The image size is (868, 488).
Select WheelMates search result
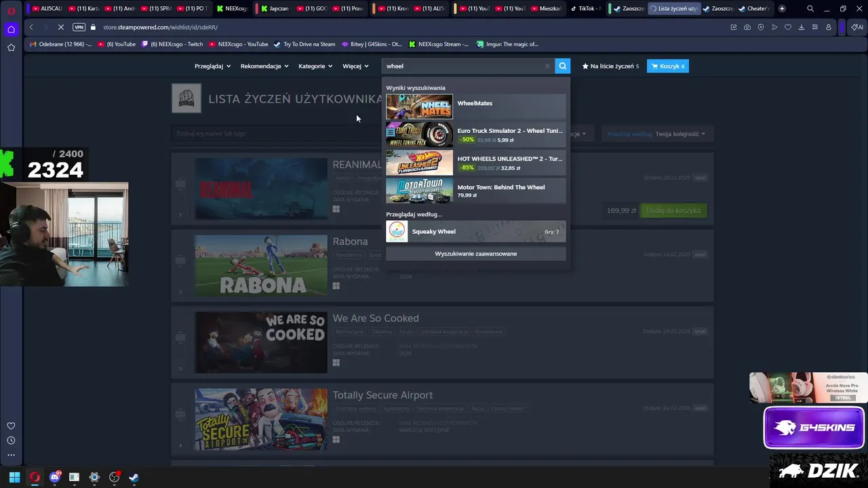click(x=475, y=106)
